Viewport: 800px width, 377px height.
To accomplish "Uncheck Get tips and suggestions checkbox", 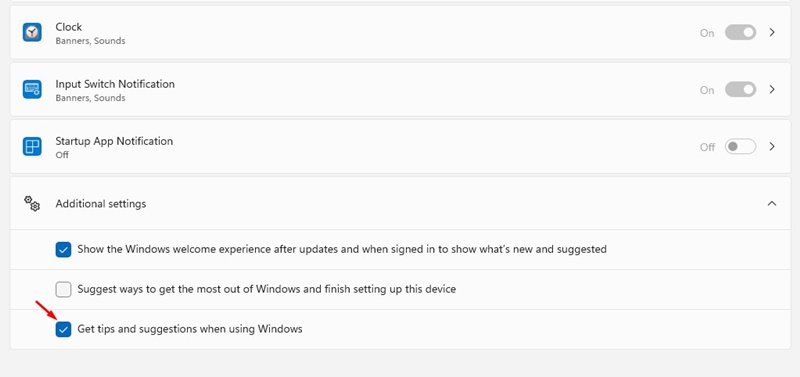I will 63,330.
